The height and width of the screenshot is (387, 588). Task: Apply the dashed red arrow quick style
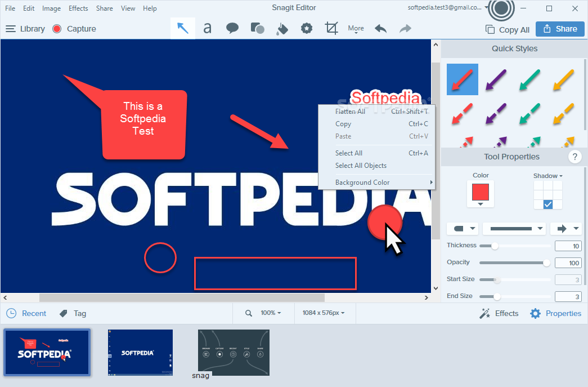[463, 113]
